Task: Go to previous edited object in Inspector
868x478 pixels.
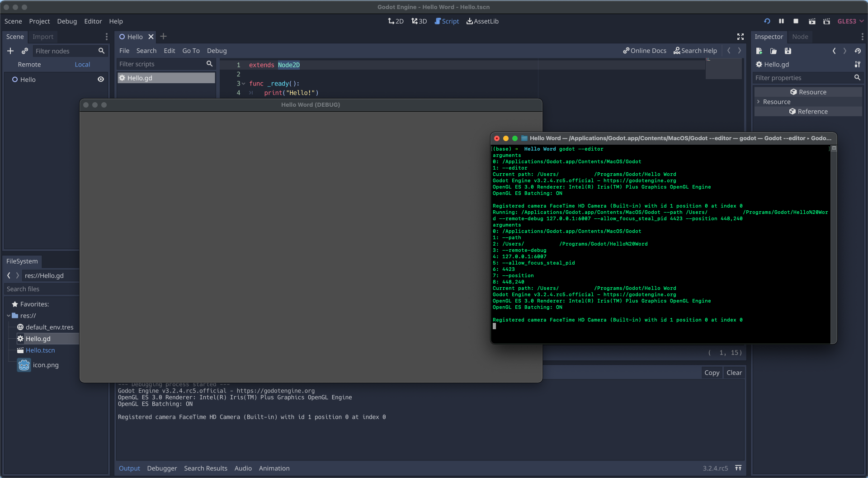Action: [834, 51]
